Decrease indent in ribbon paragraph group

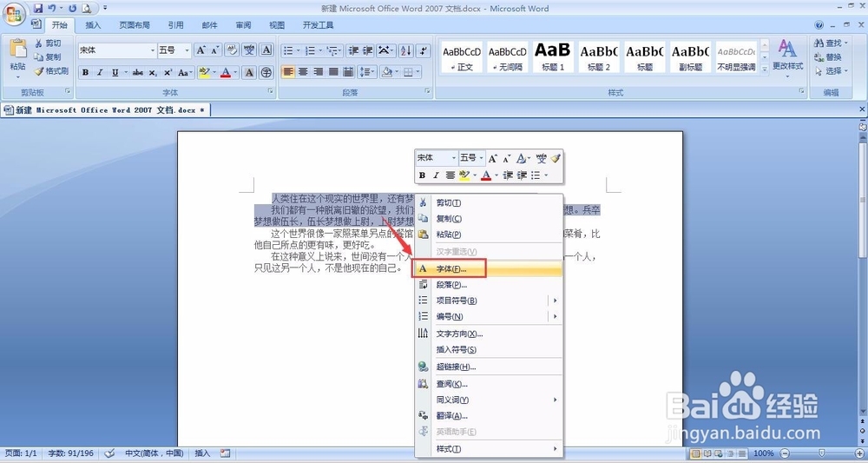click(353, 50)
